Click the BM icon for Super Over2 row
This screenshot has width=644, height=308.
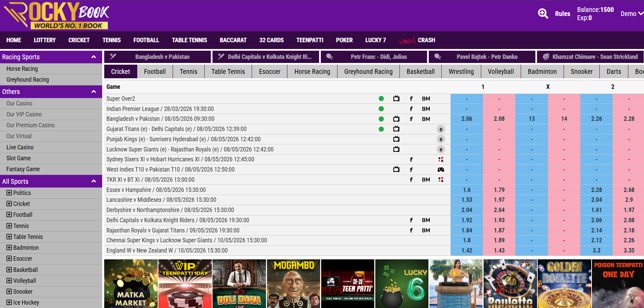coord(426,99)
